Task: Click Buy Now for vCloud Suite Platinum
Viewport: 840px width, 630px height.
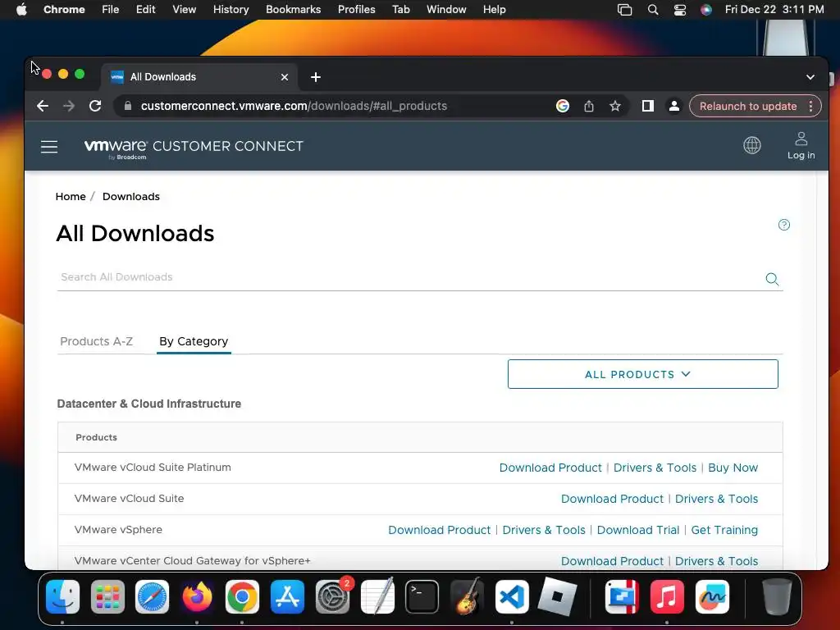Action: tap(733, 468)
